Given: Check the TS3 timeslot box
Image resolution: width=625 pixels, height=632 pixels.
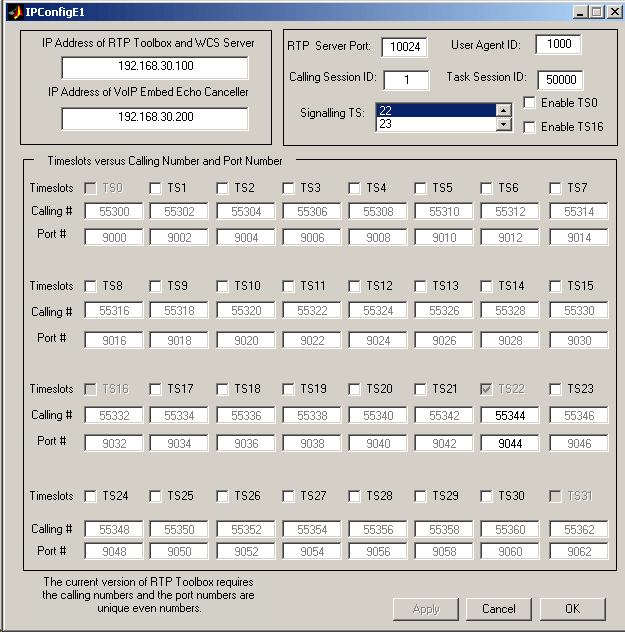Looking at the screenshot, I should 288,188.
